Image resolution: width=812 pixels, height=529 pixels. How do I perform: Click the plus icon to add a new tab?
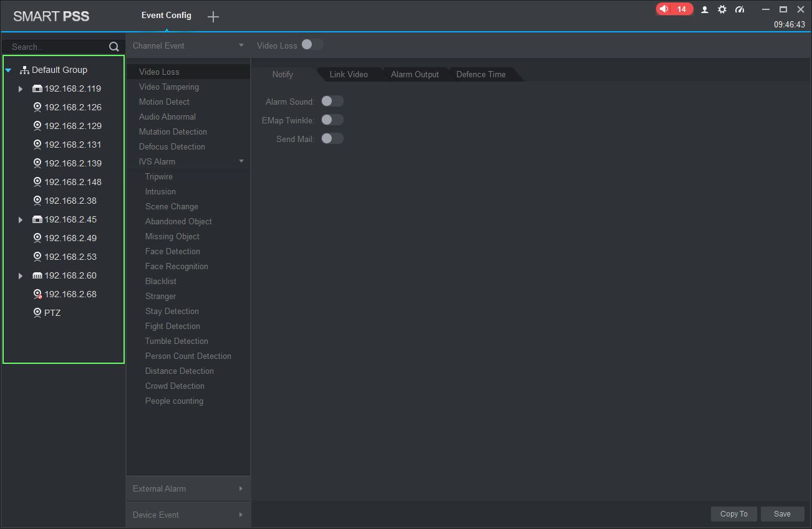tap(213, 17)
